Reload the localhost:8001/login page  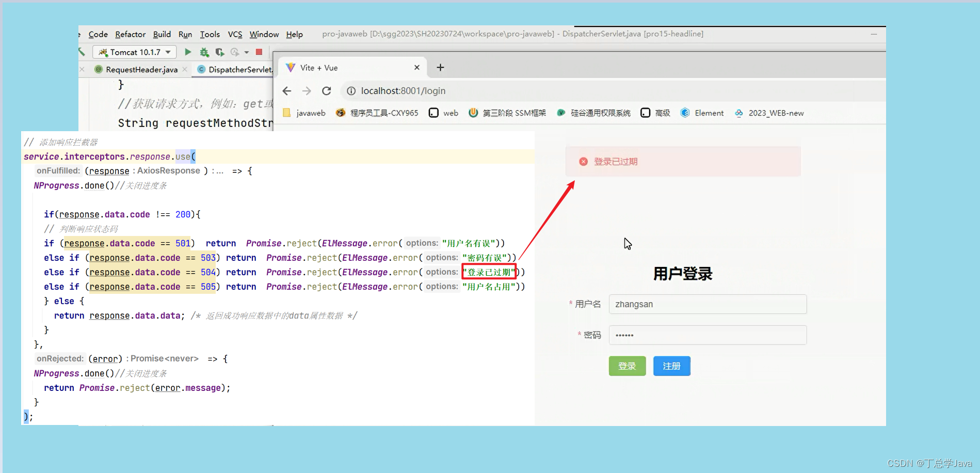(327, 91)
